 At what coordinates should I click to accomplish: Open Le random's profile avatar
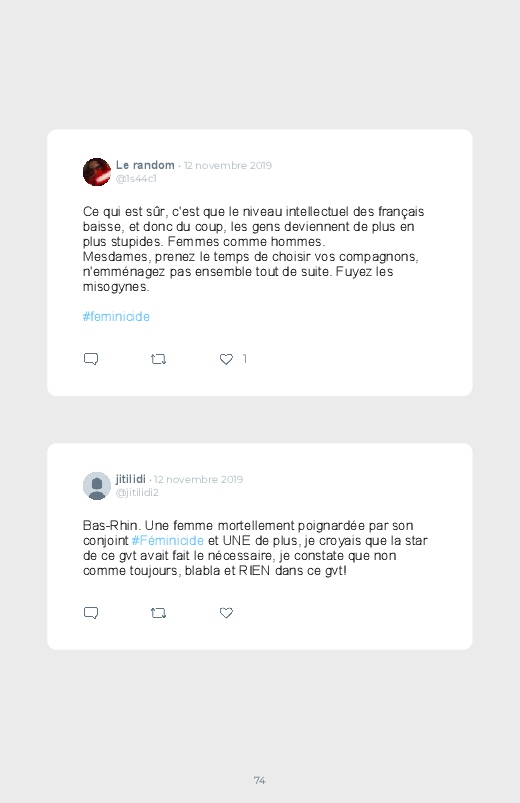click(x=97, y=172)
